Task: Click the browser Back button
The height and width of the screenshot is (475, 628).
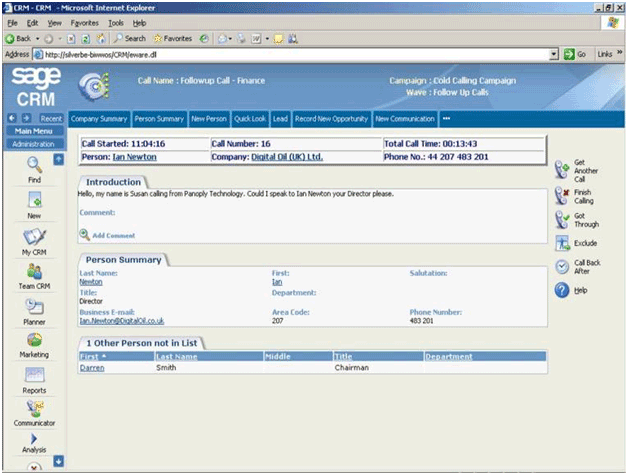Action: pos(18,38)
